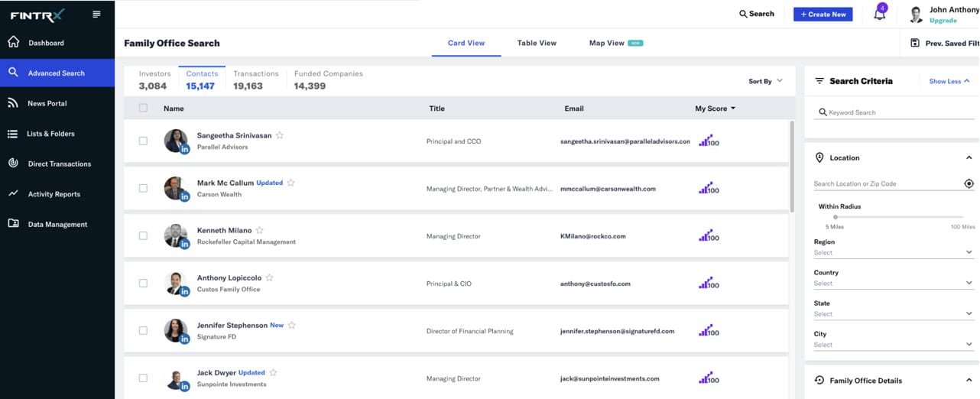Screen dimensions: 980x399
Task: Click the John Anthony profile avatar
Action: [x=916, y=15]
